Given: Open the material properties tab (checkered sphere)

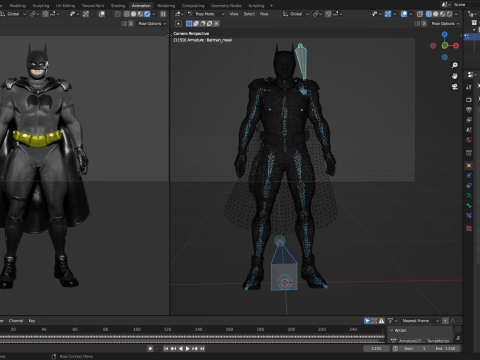Looking at the screenshot, I should point(469,228).
